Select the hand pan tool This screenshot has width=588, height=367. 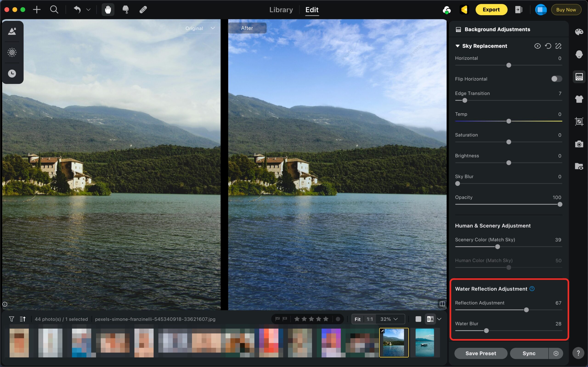[108, 10]
